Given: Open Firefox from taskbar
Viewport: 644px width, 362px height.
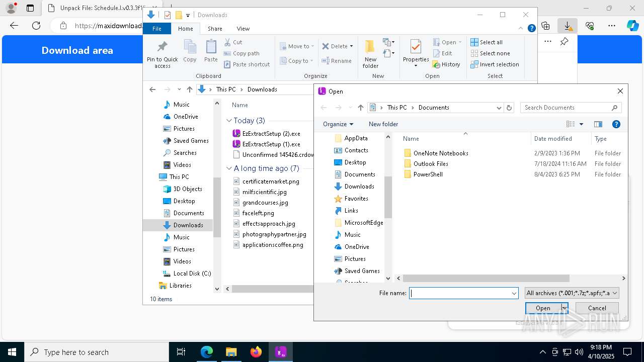Looking at the screenshot, I should tap(256, 352).
